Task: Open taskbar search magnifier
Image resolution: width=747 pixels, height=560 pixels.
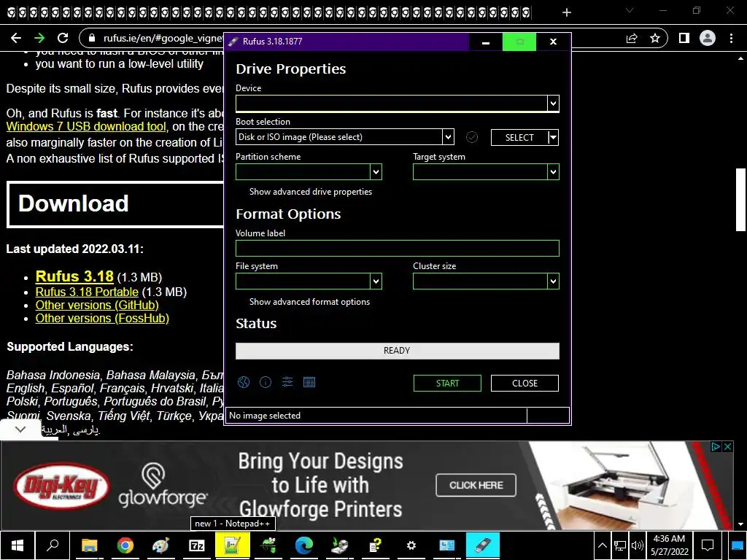Action: 53,545
